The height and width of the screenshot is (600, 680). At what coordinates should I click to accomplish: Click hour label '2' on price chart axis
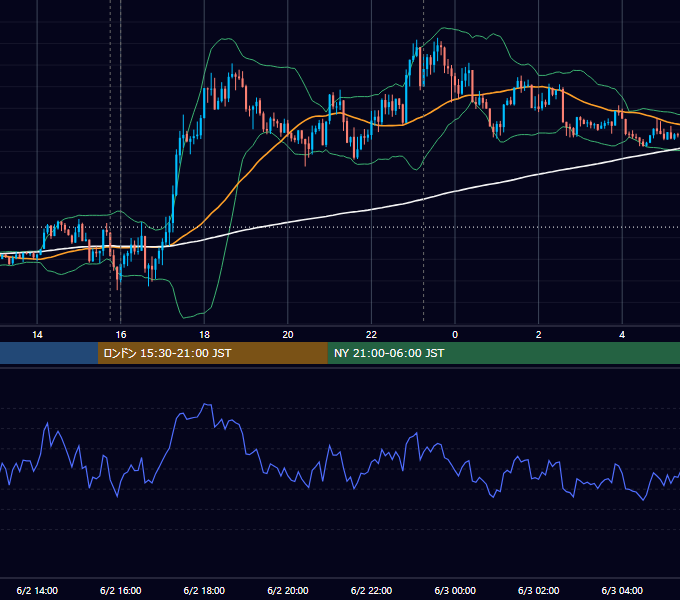click(x=539, y=335)
